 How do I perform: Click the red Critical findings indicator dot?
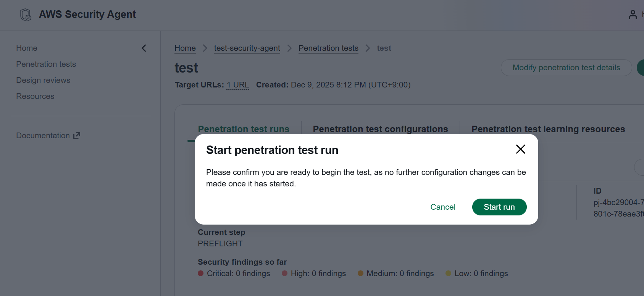(x=201, y=273)
